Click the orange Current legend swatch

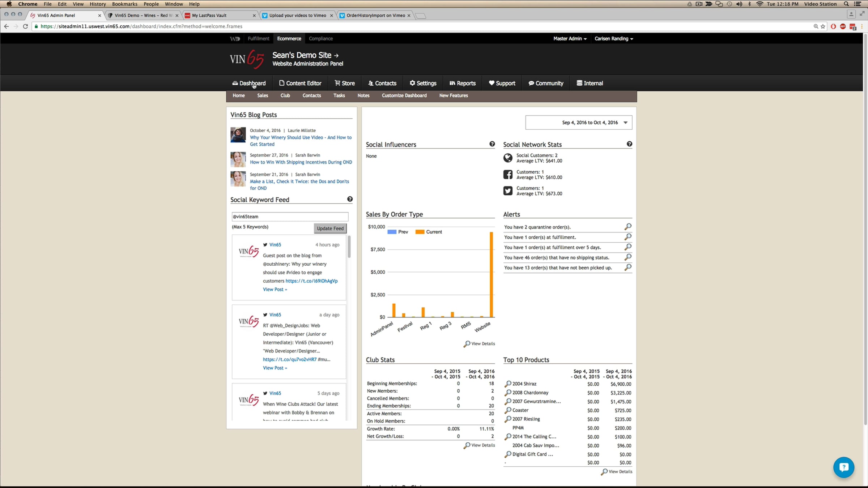420,232
